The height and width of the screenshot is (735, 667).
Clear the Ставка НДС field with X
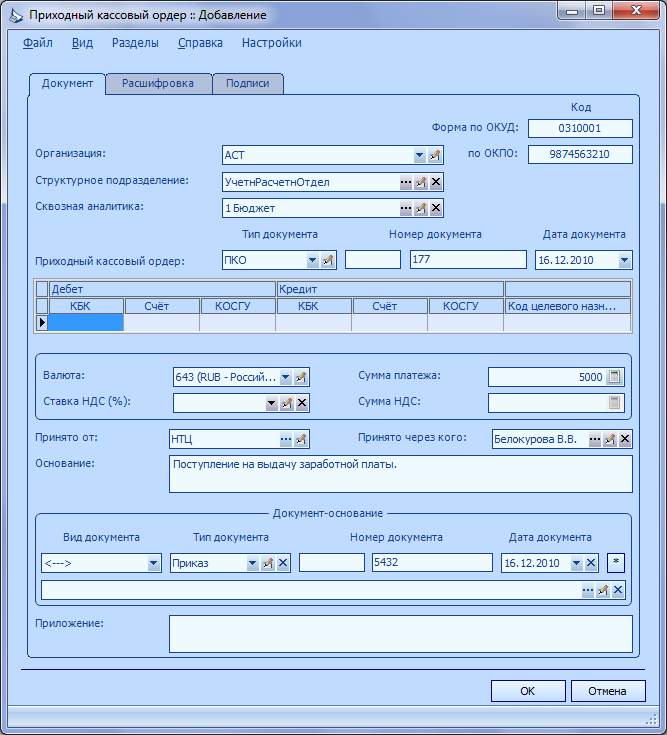click(302, 403)
